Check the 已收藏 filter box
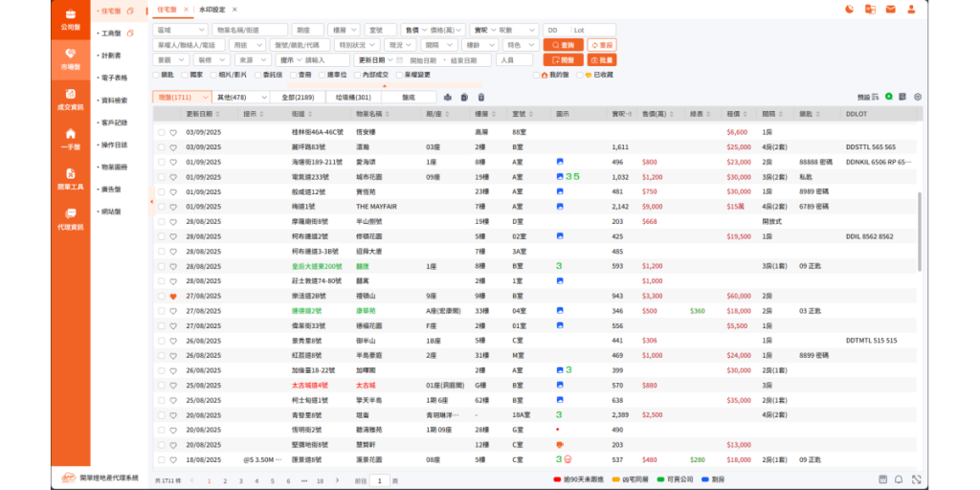 click(589, 74)
